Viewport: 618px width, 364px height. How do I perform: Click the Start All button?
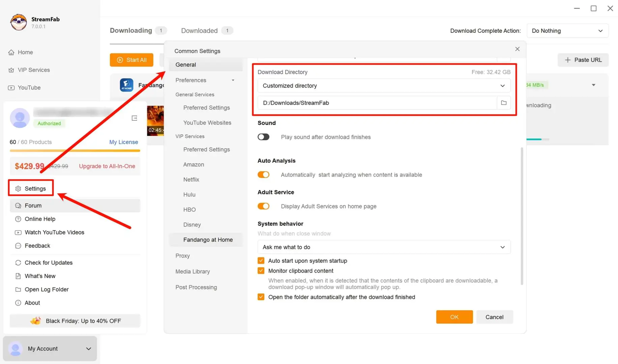[x=131, y=60]
